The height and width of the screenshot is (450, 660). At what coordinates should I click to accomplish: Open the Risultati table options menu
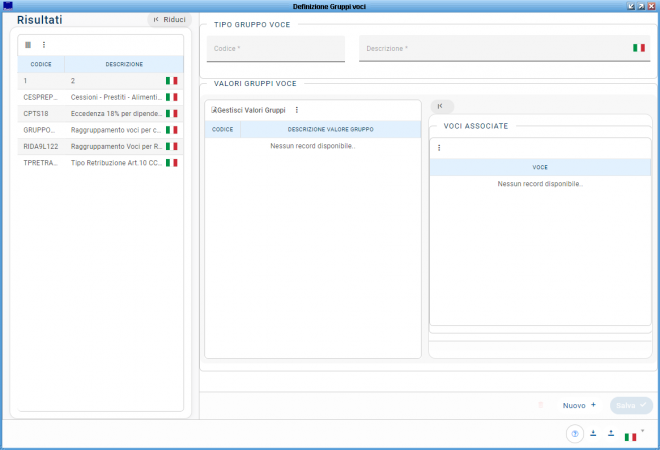click(x=44, y=45)
